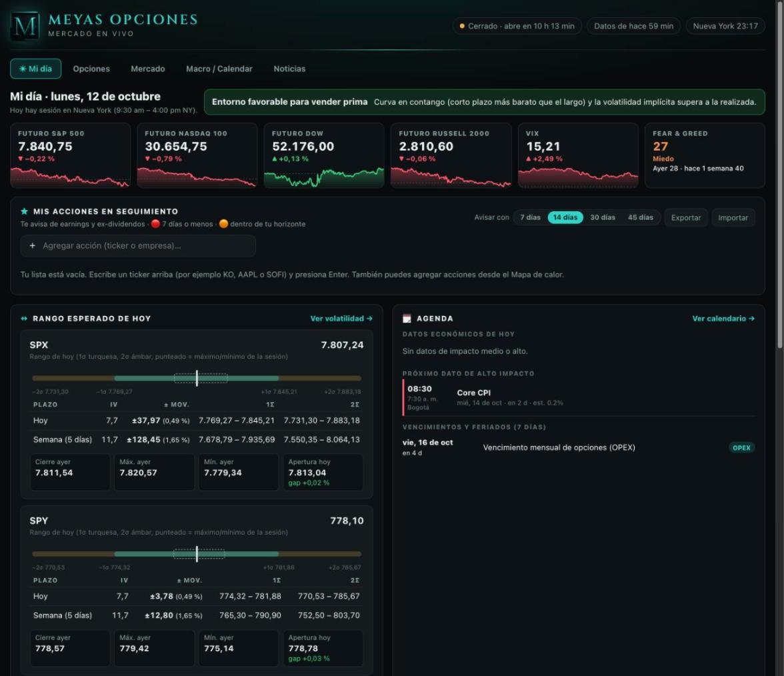Click the arrows icon beside Rango Esperado de Hoy
This screenshot has width=784, height=676.
click(x=24, y=319)
